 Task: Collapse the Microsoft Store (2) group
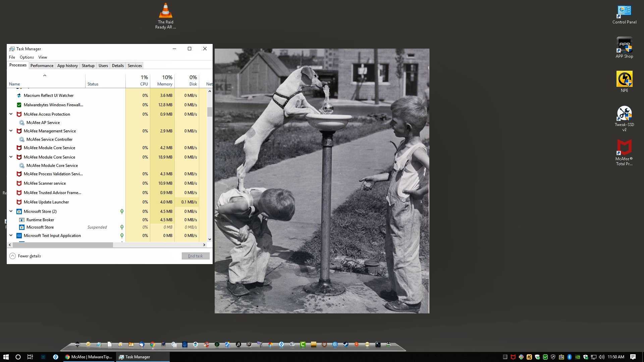pyautogui.click(x=11, y=212)
